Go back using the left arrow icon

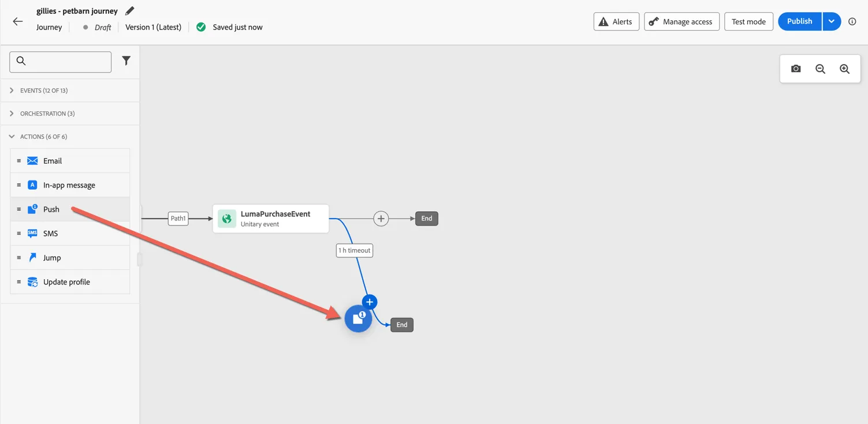pyautogui.click(x=18, y=22)
